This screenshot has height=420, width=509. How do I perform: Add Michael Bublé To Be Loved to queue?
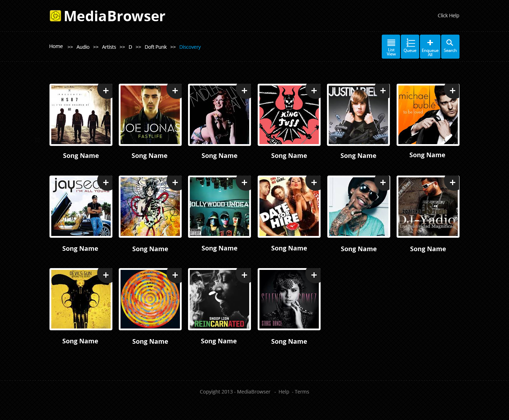tap(452, 91)
